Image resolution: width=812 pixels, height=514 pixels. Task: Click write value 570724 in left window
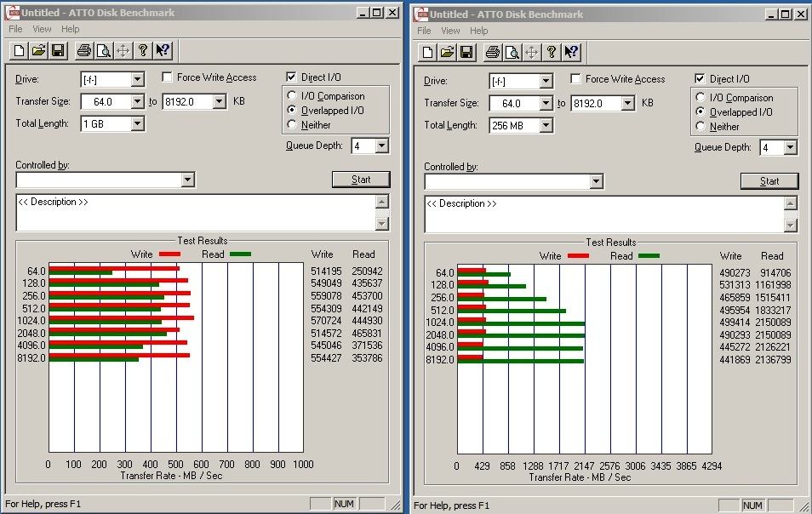(326, 321)
